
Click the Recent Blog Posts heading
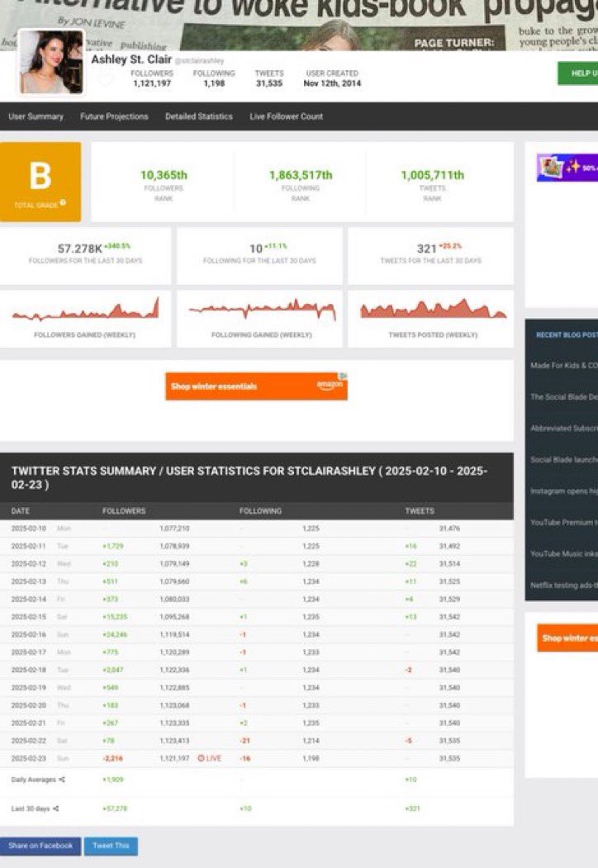[x=567, y=335]
